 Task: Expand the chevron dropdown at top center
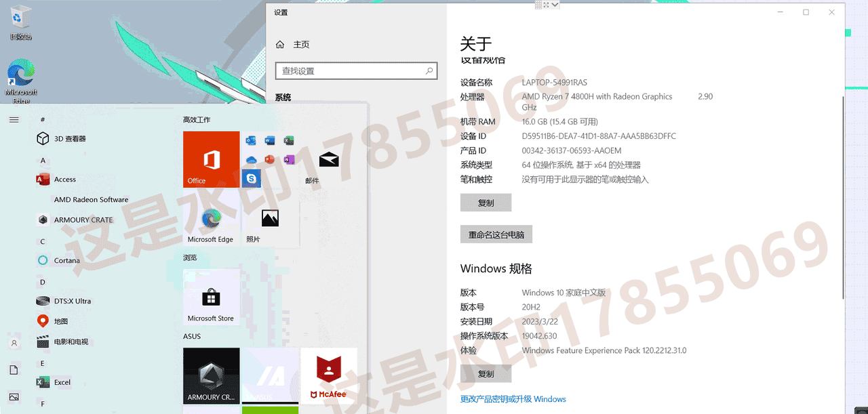(555, 5)
